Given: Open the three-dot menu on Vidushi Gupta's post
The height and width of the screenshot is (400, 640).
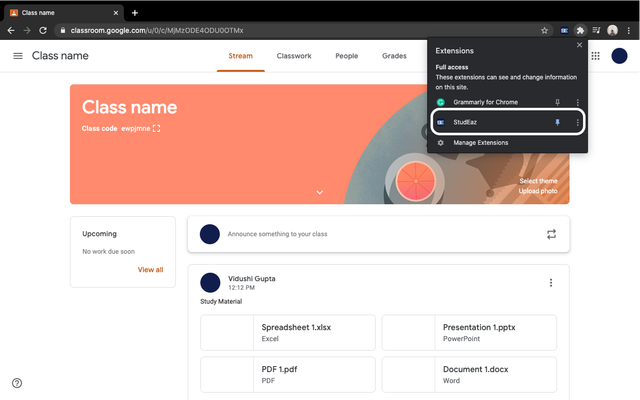Looking at the screenshot, I should (551, 282).
